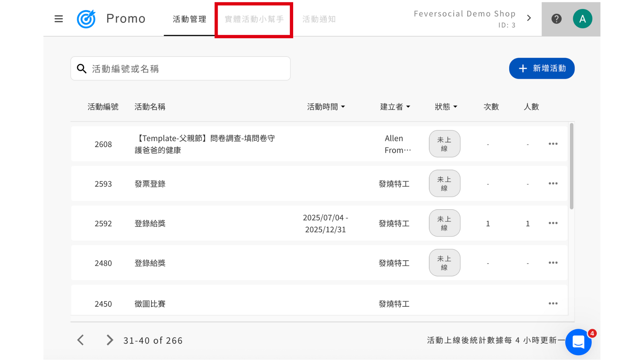Click the Promo target logo icon
Viewport: 644px width, 362px height.
coord(86,19)
